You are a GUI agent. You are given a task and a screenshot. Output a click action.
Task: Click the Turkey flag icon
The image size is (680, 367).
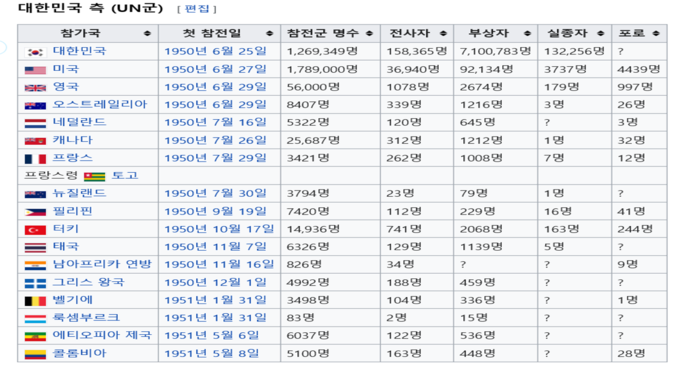(35, 230)
